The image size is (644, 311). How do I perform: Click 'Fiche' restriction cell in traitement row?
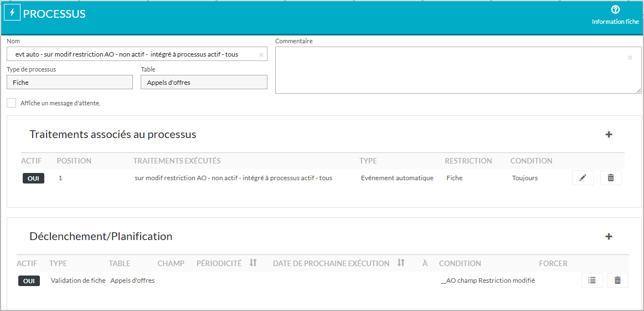454,178
